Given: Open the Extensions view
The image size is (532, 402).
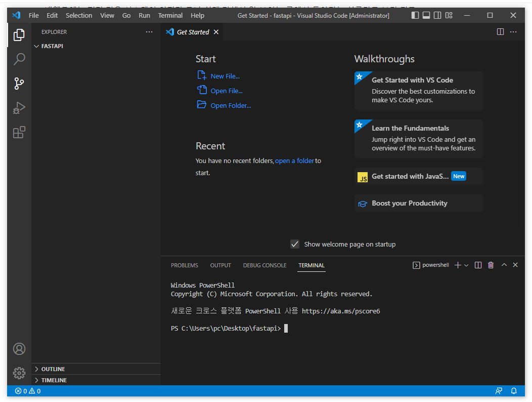Looking at the screenshot, I should tap(19, 133).
